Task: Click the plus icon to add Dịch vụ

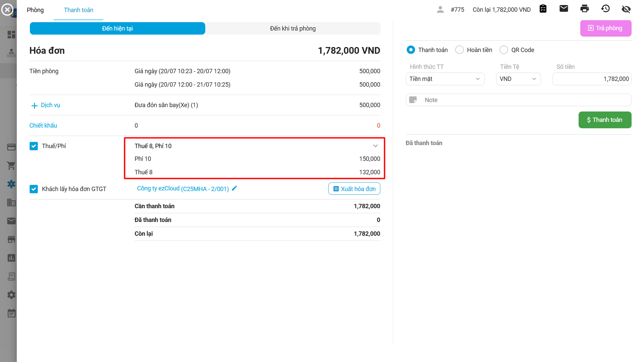Action: 34,105
